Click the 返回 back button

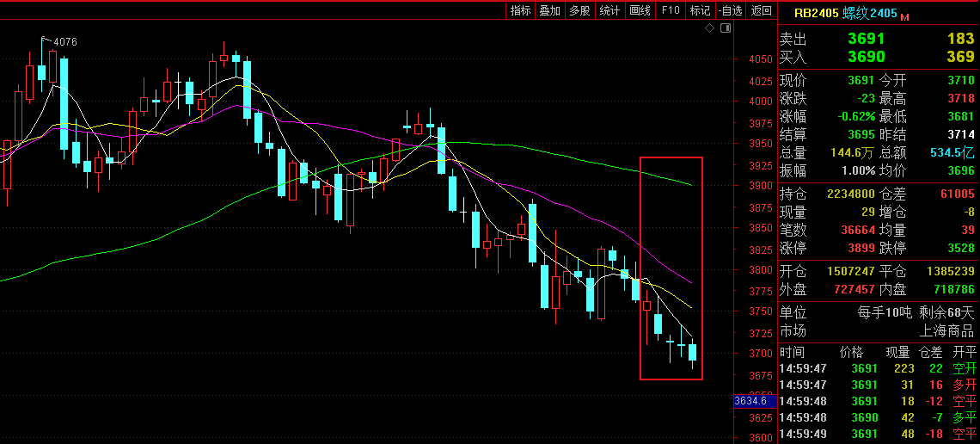762,10
